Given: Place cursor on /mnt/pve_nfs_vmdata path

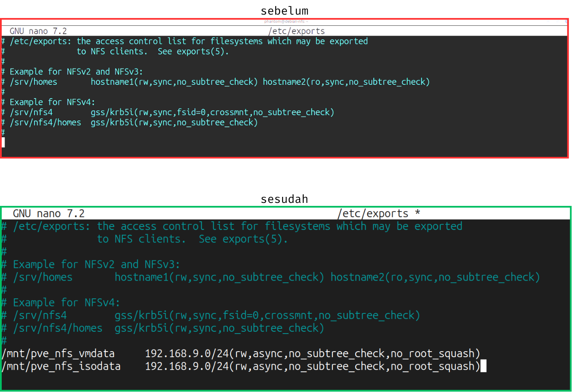Looking at the screenshot, I should 58,354.
